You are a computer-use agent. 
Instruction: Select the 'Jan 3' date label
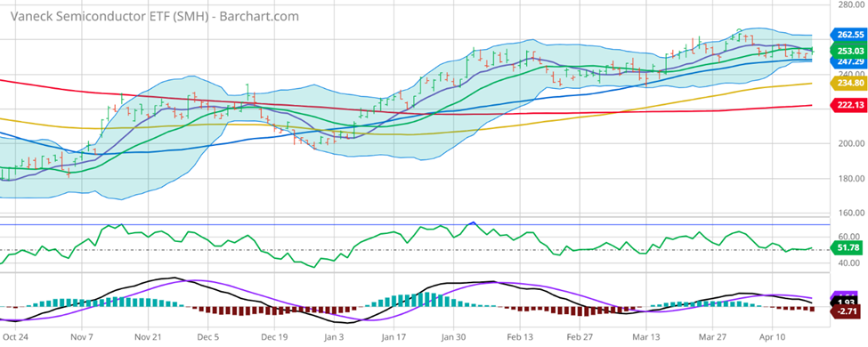(336, 336)
